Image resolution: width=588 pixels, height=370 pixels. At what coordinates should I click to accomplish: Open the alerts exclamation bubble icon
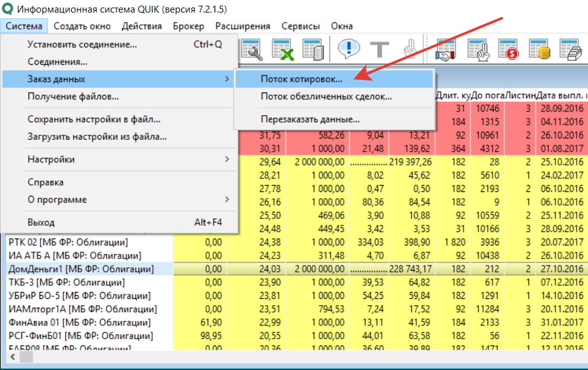point(348,50)
